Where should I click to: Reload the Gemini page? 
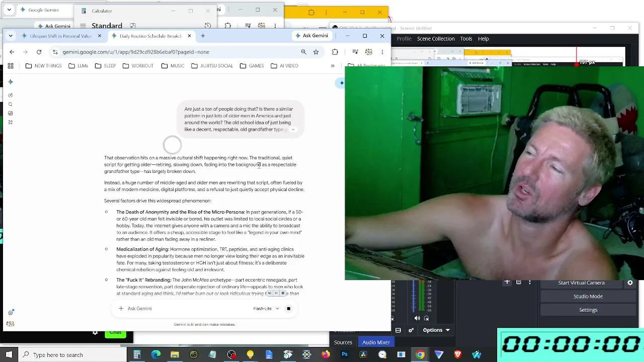[x=39, y=52]
